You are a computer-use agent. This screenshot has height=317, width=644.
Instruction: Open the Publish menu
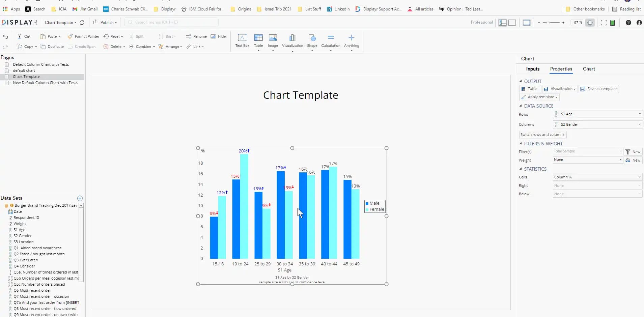(105, 23)
